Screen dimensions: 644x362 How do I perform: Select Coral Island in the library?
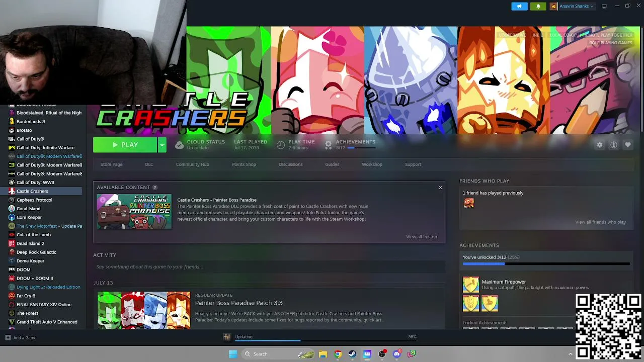click(x=28, y=209)
